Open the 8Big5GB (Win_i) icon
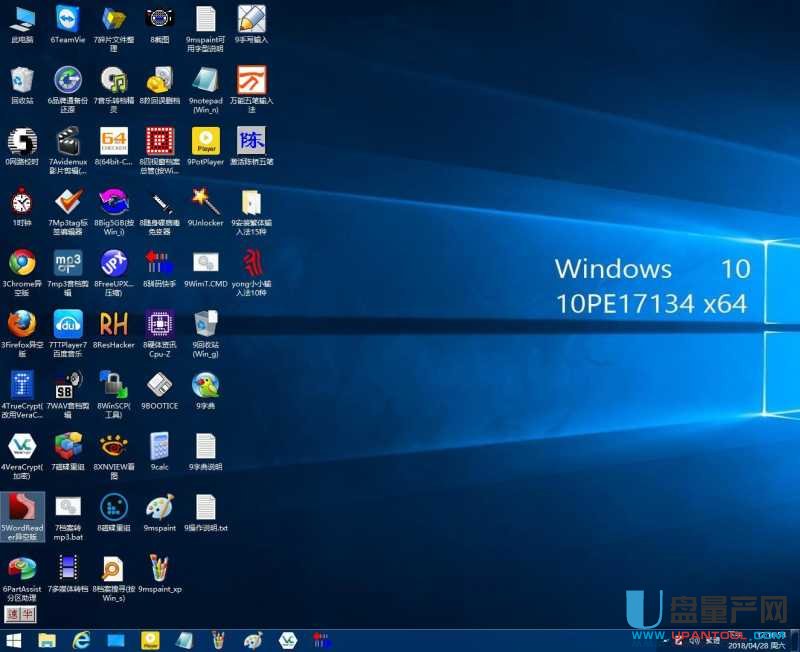The height and width of the screenshot is (652, 800). (114, 211)
